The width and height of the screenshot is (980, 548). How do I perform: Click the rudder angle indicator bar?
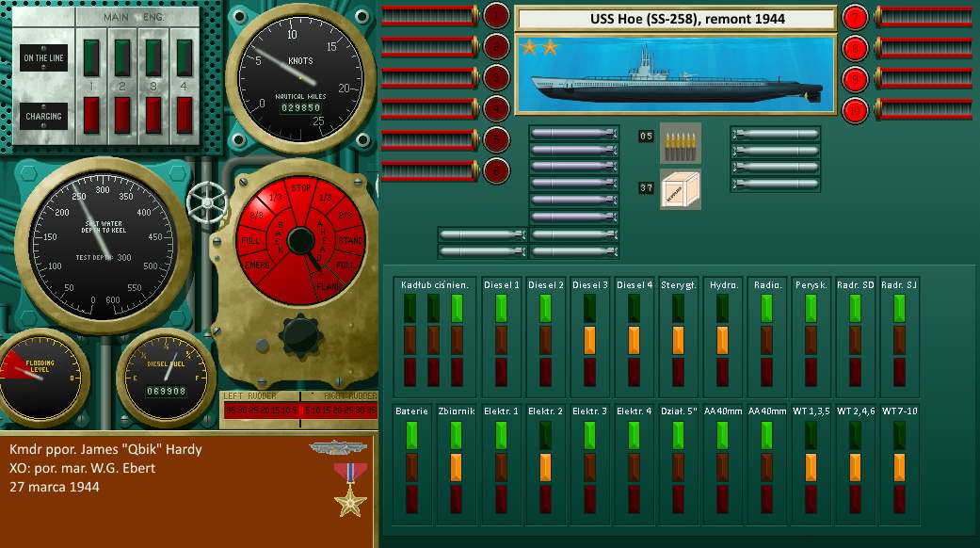click(297, 411)
